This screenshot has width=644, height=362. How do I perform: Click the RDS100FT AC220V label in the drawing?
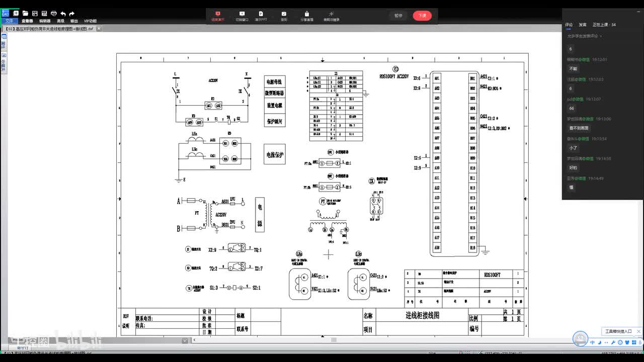click(394, 76)
